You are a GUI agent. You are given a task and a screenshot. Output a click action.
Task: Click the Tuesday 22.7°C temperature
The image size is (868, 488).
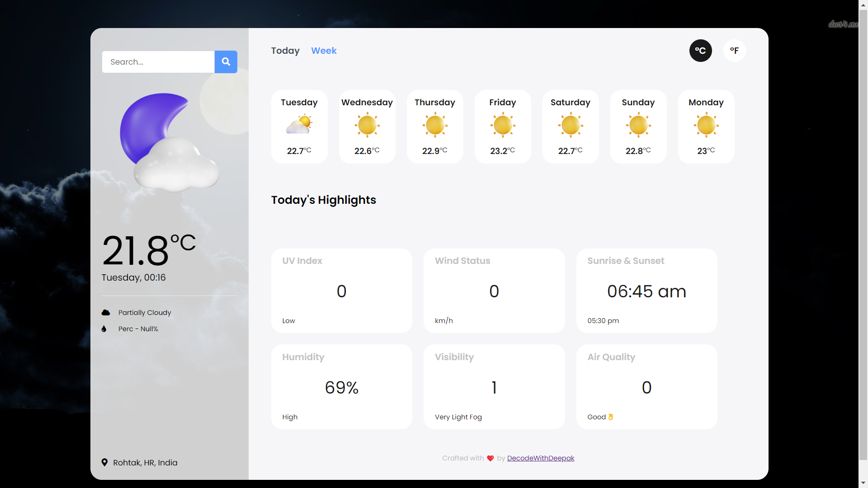(299, 150)
